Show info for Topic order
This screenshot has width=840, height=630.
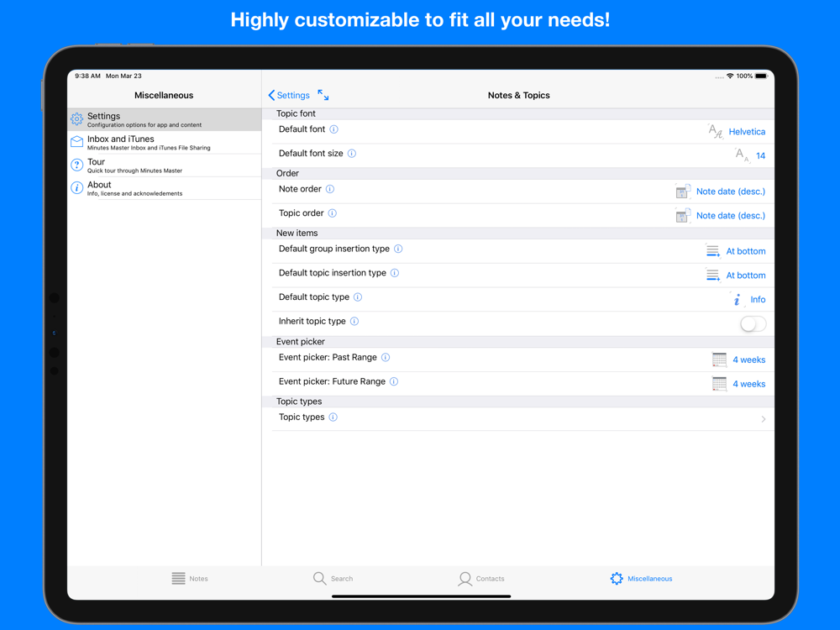coord(332,213)
